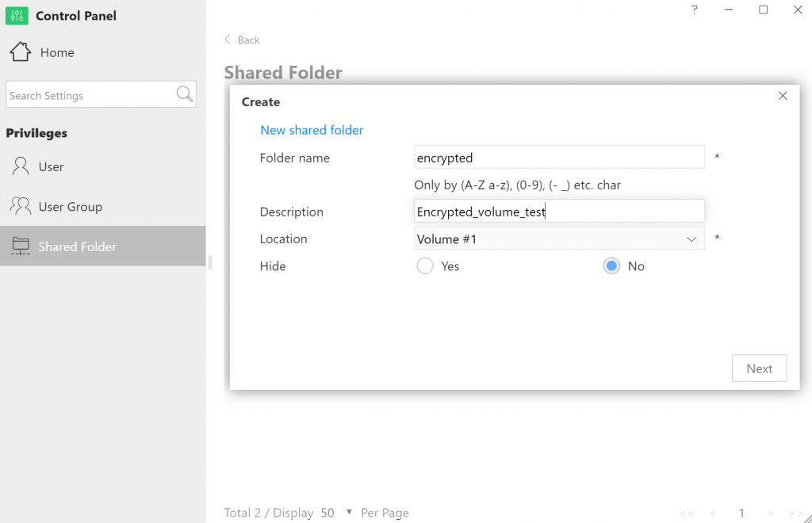This screenshot has height=523, width=812.
Task: Click the Control Panel app icon
Action: pos(17,16)
